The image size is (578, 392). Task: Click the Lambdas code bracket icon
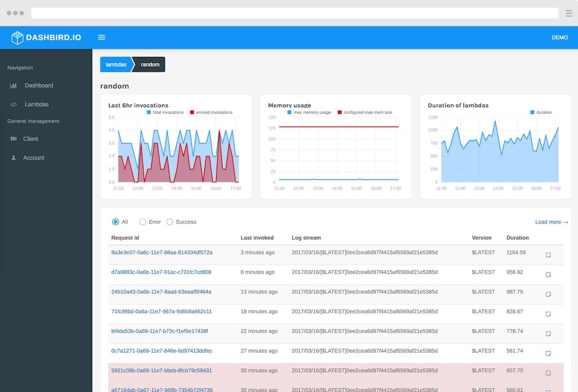14,105
